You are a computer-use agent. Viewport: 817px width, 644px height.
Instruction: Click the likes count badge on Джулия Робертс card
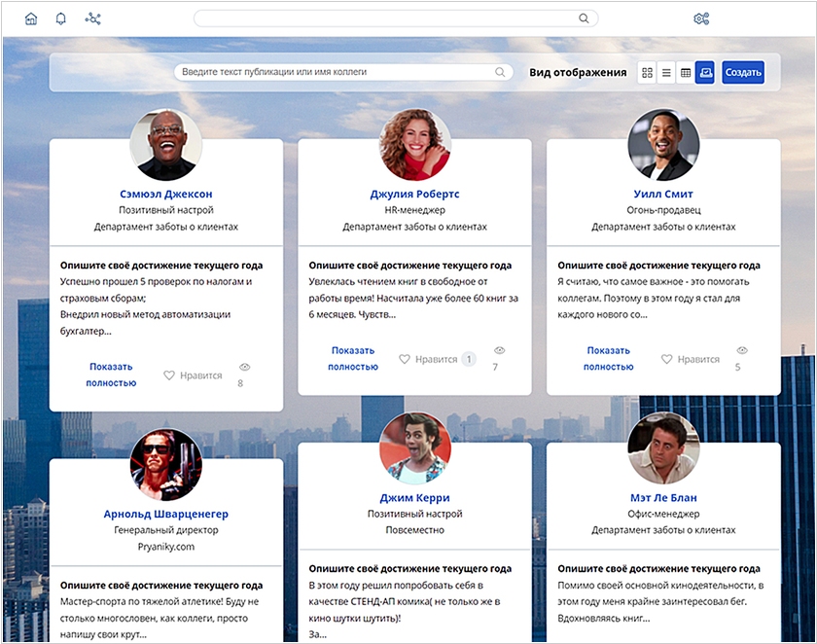click(x=469, y=359)
